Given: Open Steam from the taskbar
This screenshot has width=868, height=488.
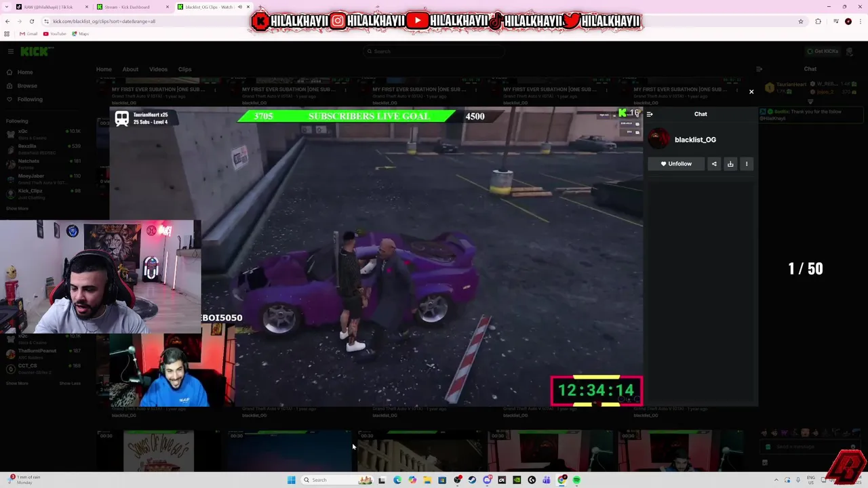Looking at the screenshot, I should (x=472, y=480).
